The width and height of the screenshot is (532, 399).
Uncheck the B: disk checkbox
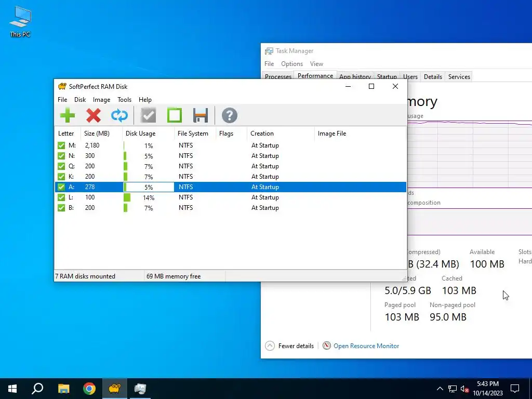coord(61,208)
